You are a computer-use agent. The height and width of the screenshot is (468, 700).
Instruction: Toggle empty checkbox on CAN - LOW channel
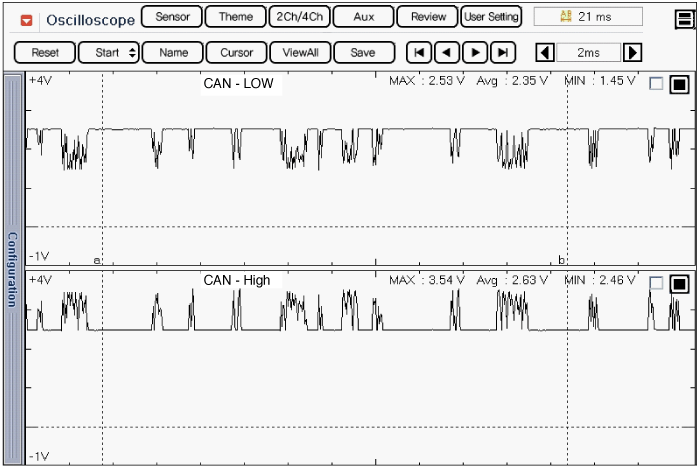click(656, 84)
